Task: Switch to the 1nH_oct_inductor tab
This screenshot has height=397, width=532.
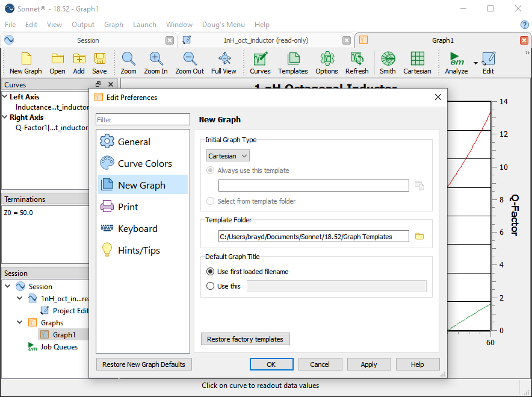Action: click(265, 40)
